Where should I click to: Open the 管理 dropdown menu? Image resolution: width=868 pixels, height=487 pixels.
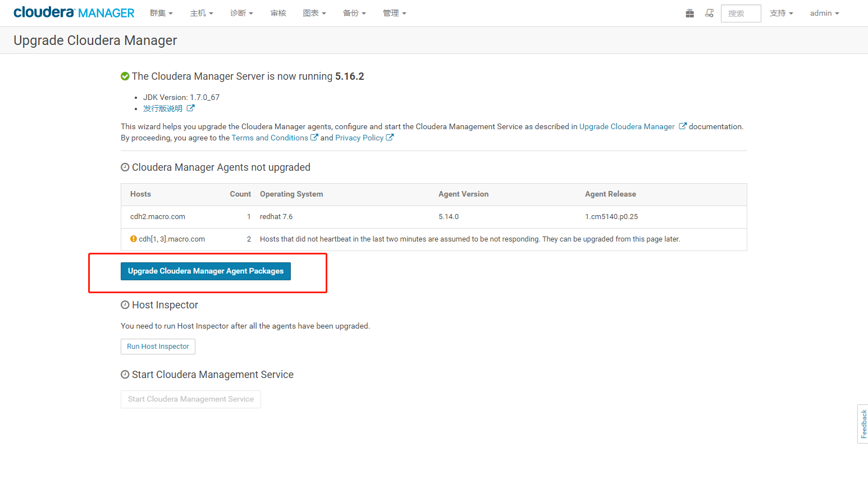point(394,13)
